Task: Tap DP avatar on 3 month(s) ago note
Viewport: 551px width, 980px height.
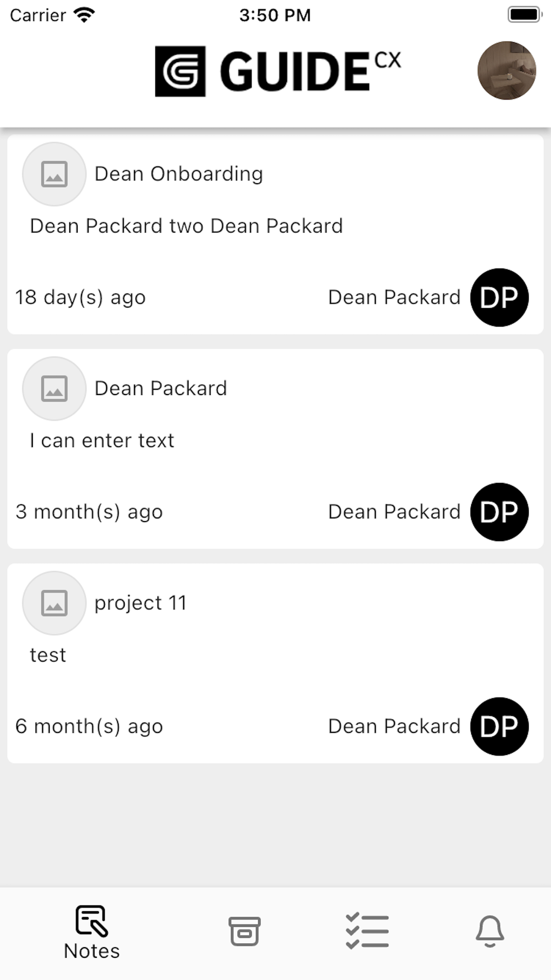Action: pos(499,512)
